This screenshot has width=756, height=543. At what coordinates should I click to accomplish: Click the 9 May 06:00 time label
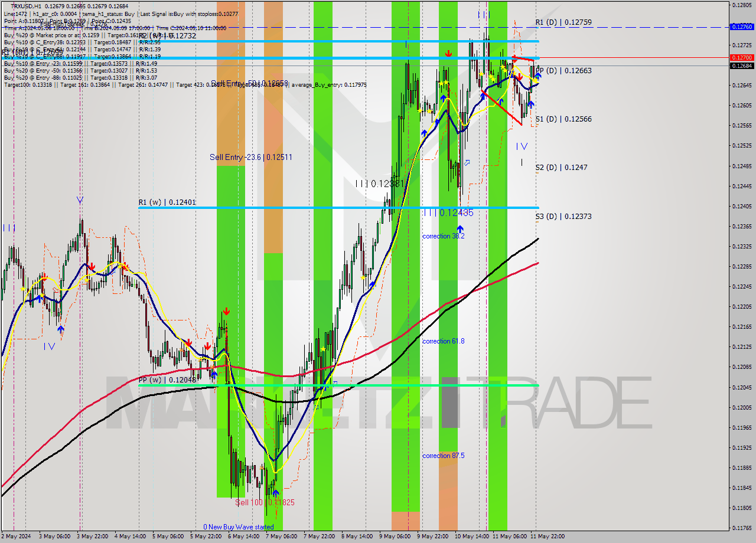pyautogui.click(x=395, y=537)
